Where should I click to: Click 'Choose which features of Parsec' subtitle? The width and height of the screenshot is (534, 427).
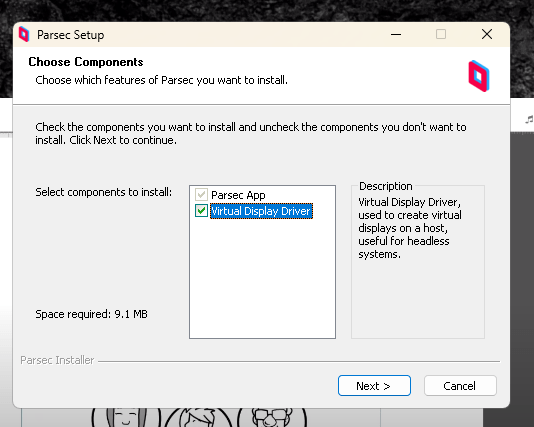click(161, 80)
